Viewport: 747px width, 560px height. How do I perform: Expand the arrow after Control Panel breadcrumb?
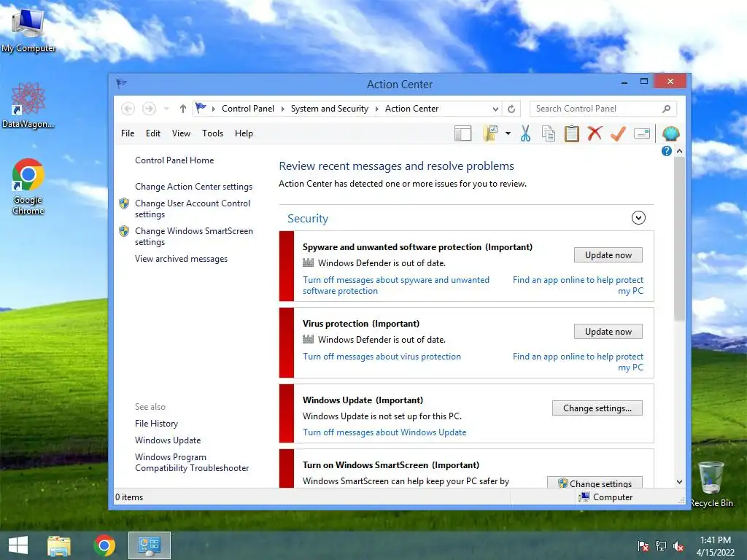(x=282, y=109)
